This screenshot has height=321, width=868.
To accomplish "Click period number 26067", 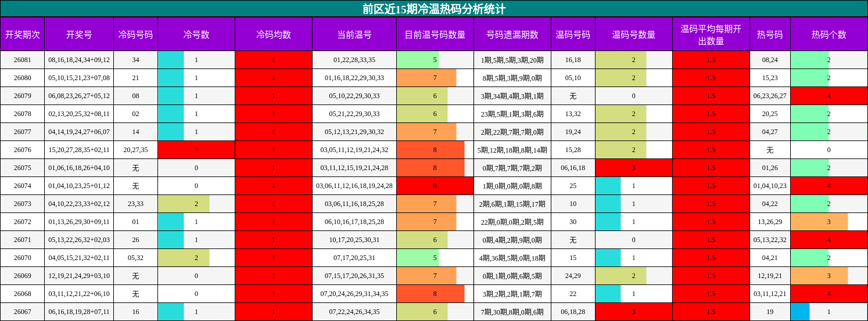I will (22, 312).
